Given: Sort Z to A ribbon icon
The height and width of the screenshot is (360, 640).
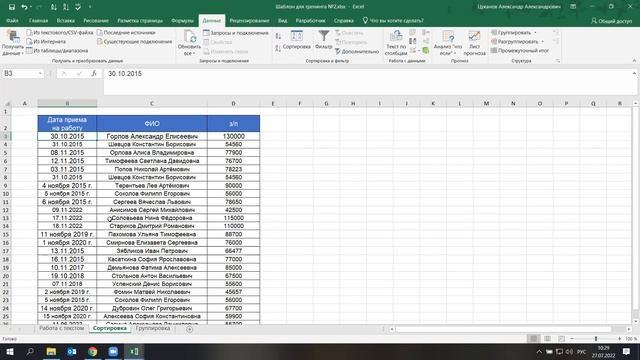Looking at the screenshot, I should point(278,48).
